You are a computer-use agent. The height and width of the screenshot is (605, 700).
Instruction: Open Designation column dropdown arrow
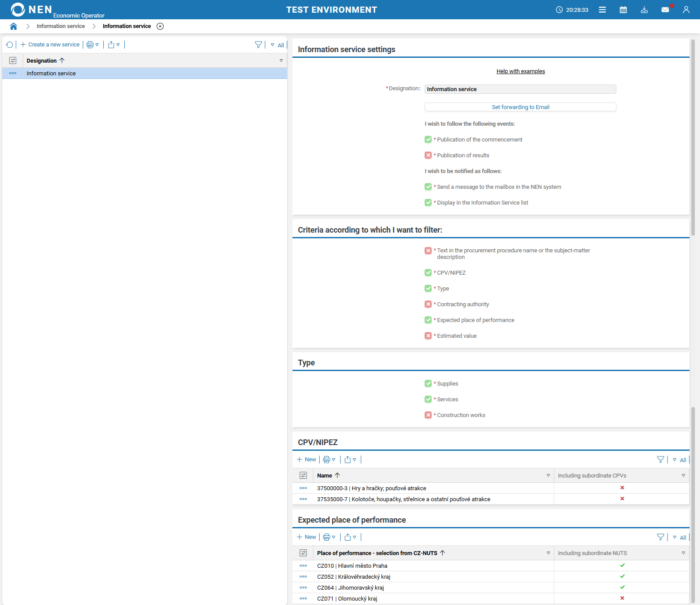tap(281, 60)
